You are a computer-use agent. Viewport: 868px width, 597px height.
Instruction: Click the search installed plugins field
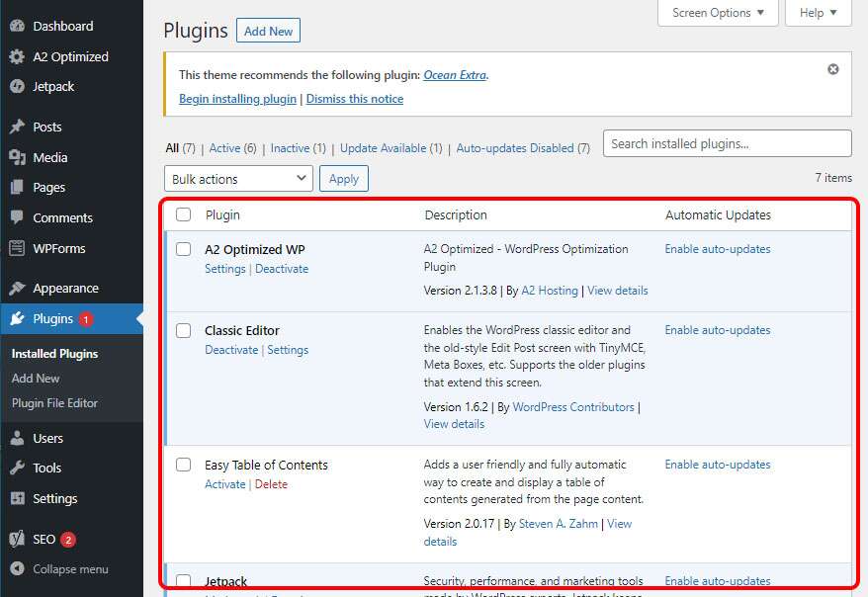(727, 143)
